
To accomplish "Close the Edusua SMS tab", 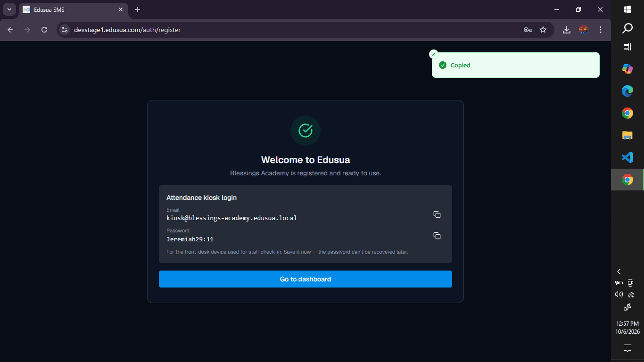I will (121, 9).
